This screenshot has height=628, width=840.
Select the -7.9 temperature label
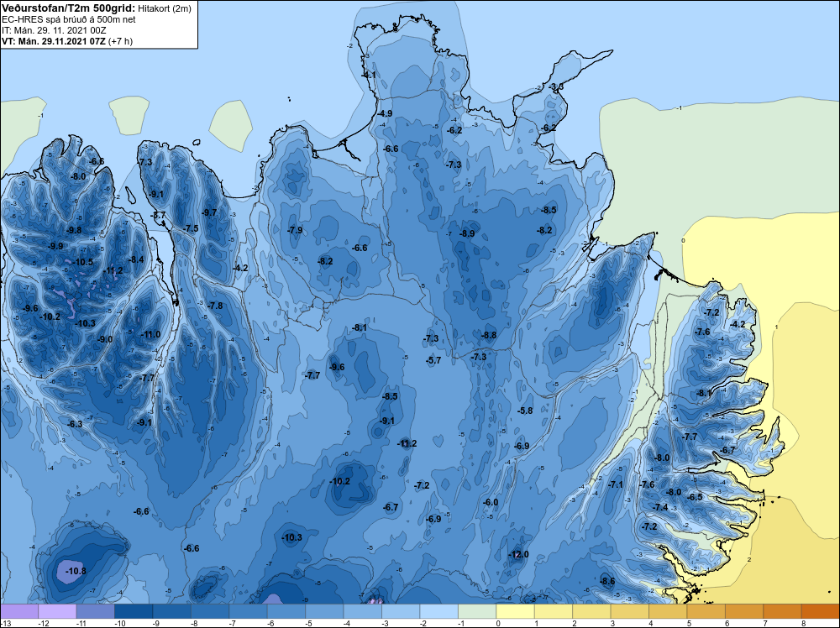[x=295, y=230]
